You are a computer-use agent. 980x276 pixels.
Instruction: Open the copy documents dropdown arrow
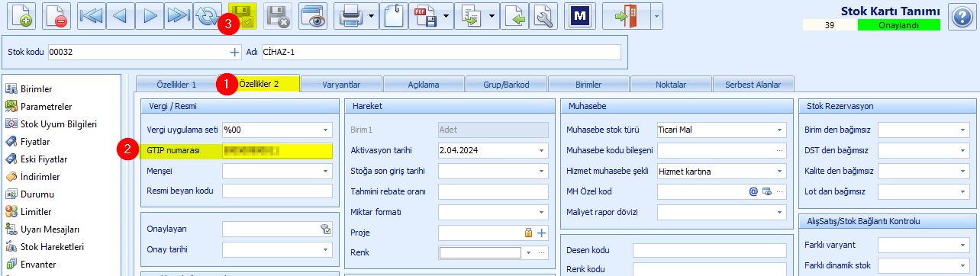coord(492,16)
